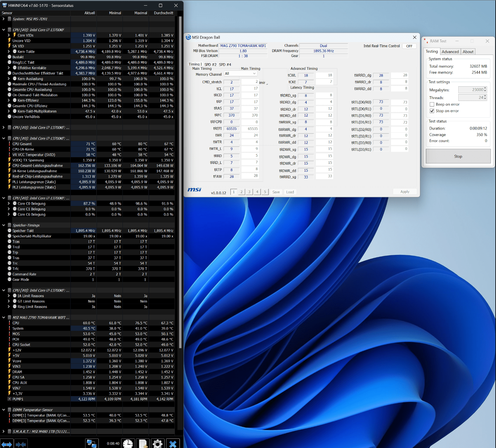Open HWiNFO sensor settings gear icon

tap(158, 443)
